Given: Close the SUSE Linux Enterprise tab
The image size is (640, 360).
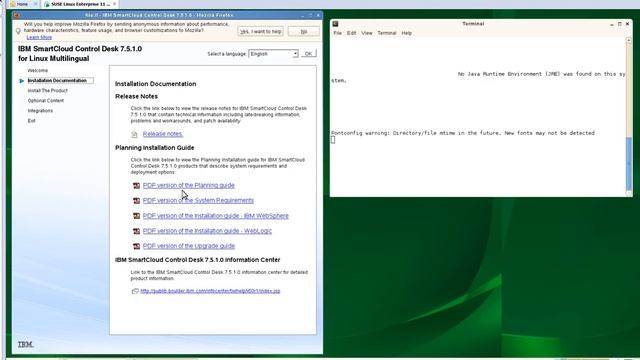Looking at the screenshot, I should 115,4.
